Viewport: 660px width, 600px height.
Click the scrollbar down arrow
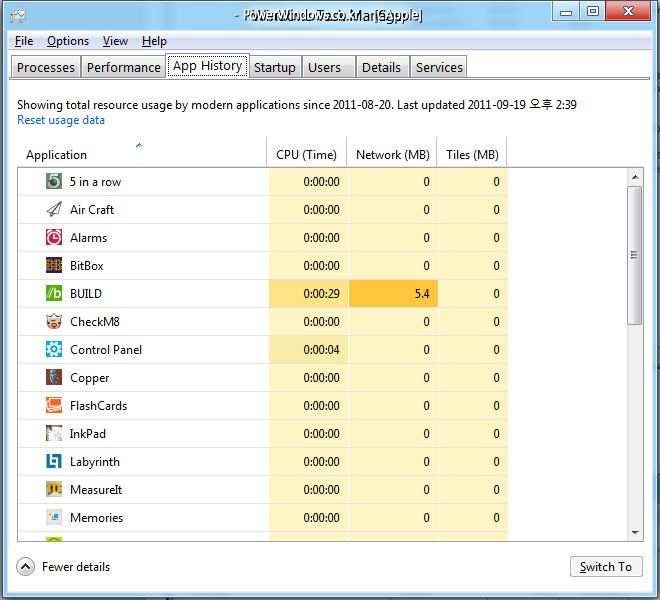(x=635, y=533)
